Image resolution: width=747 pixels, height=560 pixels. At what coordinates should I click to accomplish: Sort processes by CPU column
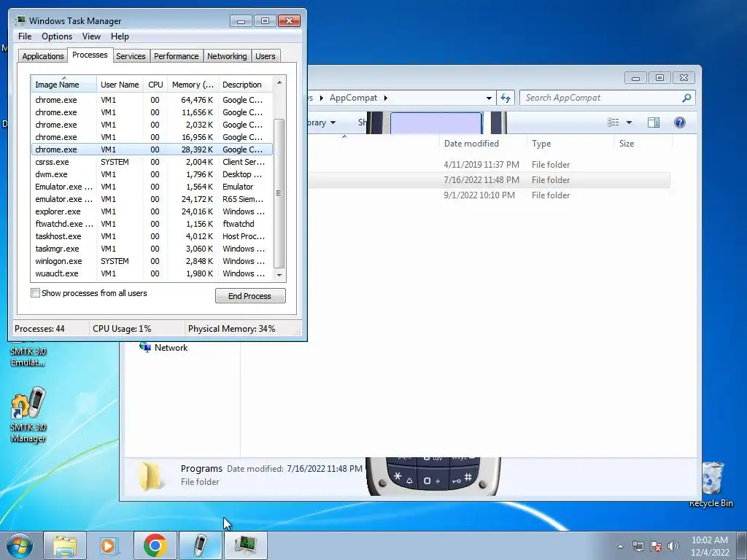tap(155, 85)
